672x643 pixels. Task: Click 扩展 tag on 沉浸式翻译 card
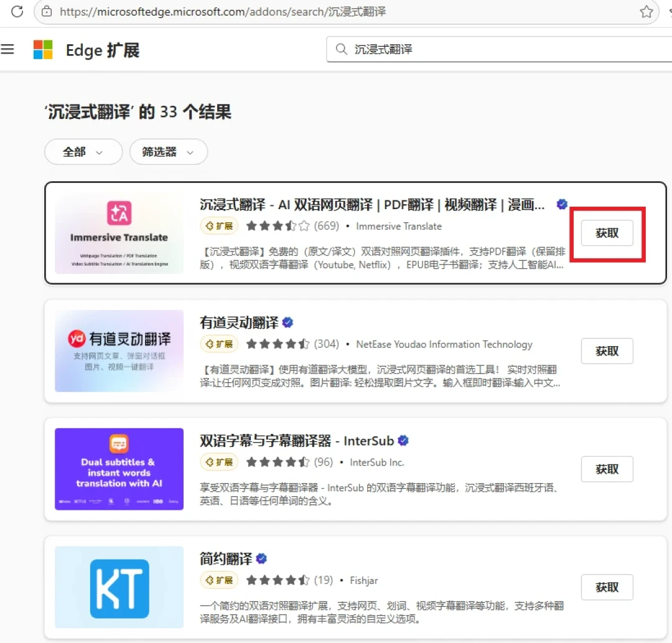pos(219,226)
